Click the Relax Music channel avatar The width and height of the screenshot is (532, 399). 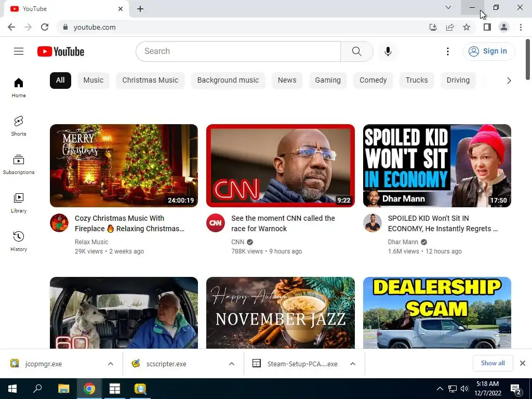click(59, 223)
